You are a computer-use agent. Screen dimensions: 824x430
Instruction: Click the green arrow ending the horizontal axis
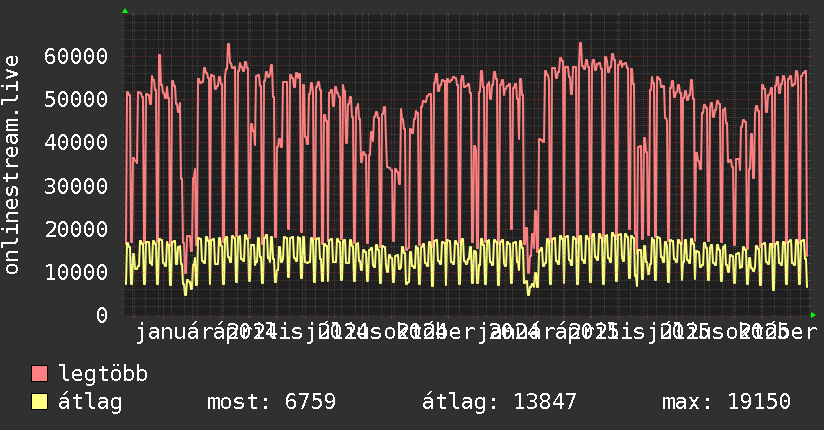pos(813,315)
